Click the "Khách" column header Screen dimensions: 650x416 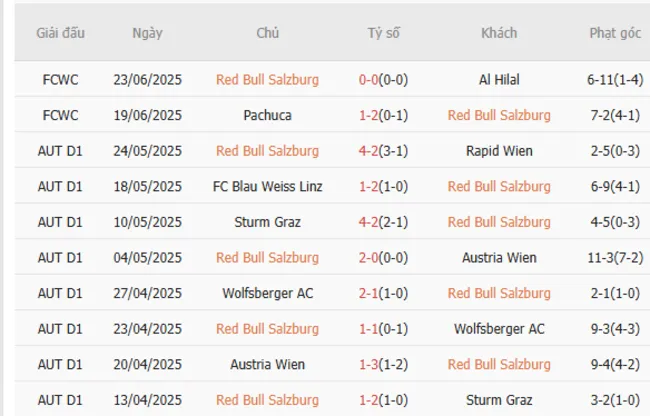(x=499, y=33)
